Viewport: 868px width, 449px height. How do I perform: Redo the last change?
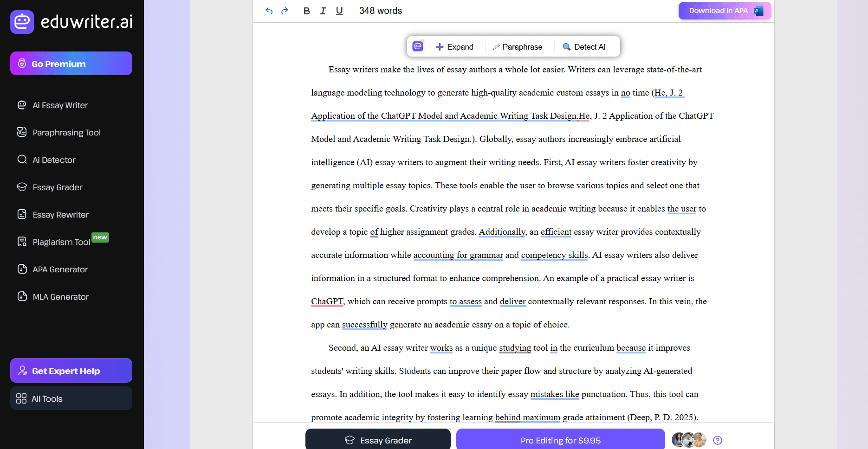click(x=284, y=10)
